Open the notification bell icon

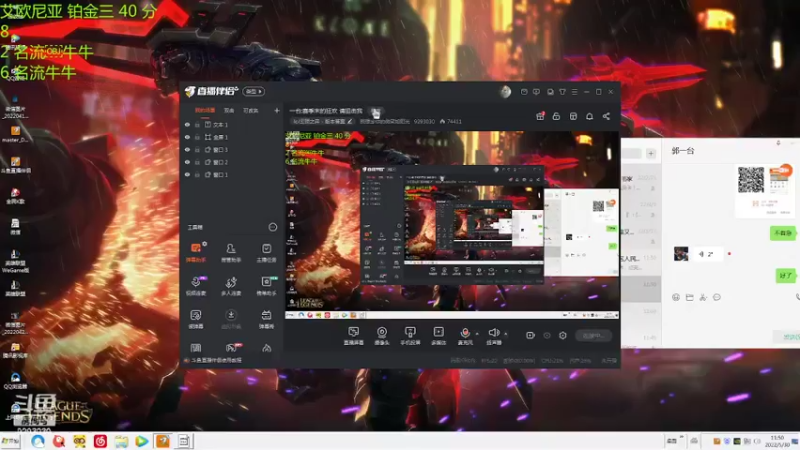point(589,116)
